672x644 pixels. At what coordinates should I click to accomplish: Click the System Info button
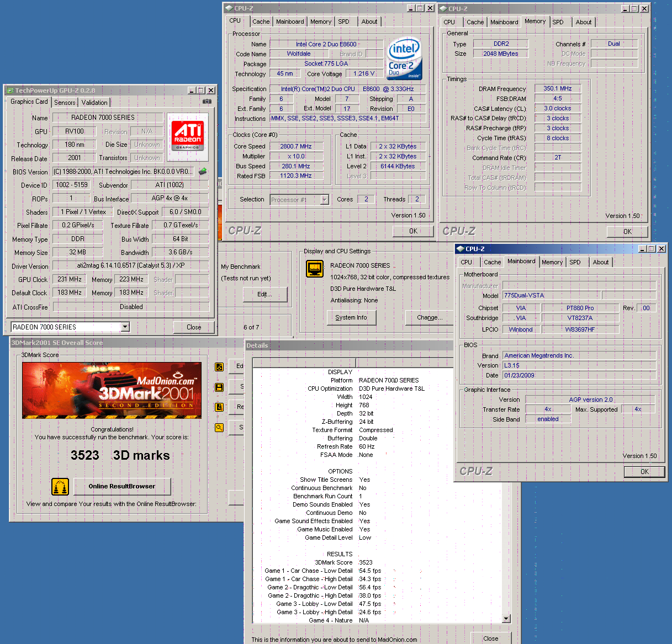(x=351, y=317)
